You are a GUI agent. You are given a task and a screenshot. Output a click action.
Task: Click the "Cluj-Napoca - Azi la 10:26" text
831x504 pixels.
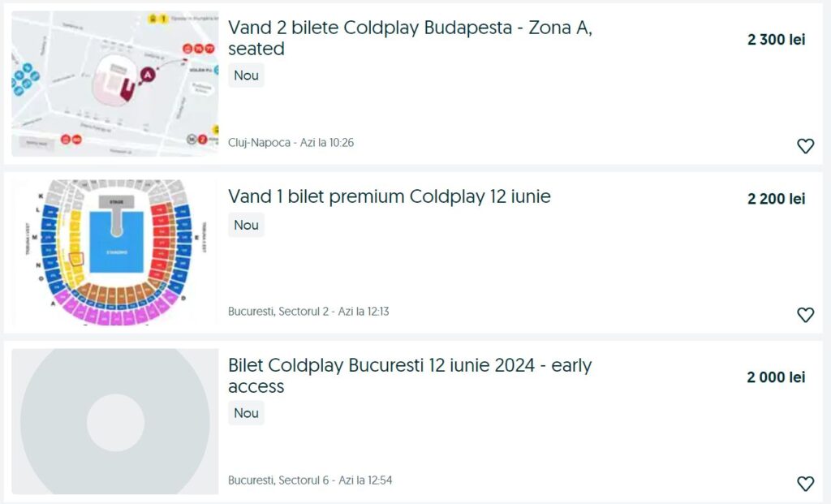(291, 143)
